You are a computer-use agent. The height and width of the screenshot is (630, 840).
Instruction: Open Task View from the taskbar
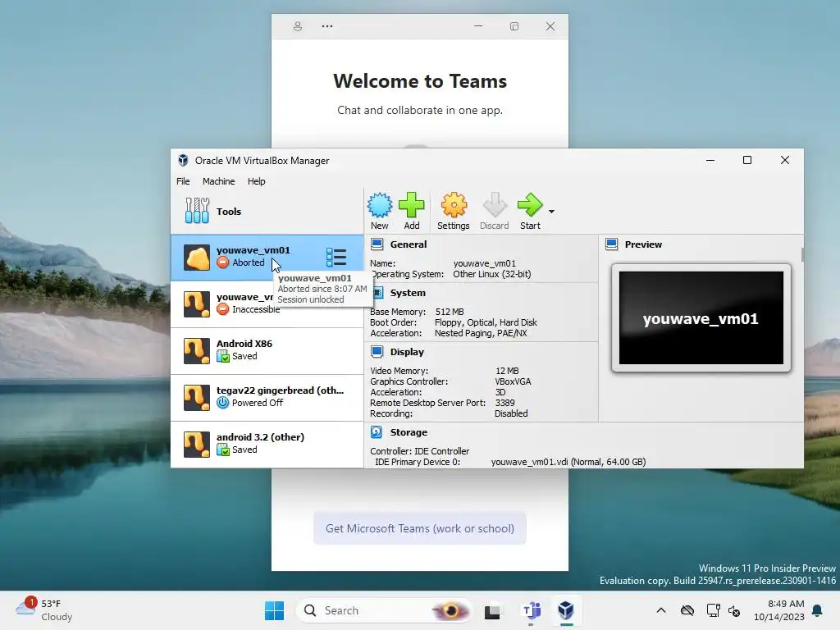click(493, 610)
